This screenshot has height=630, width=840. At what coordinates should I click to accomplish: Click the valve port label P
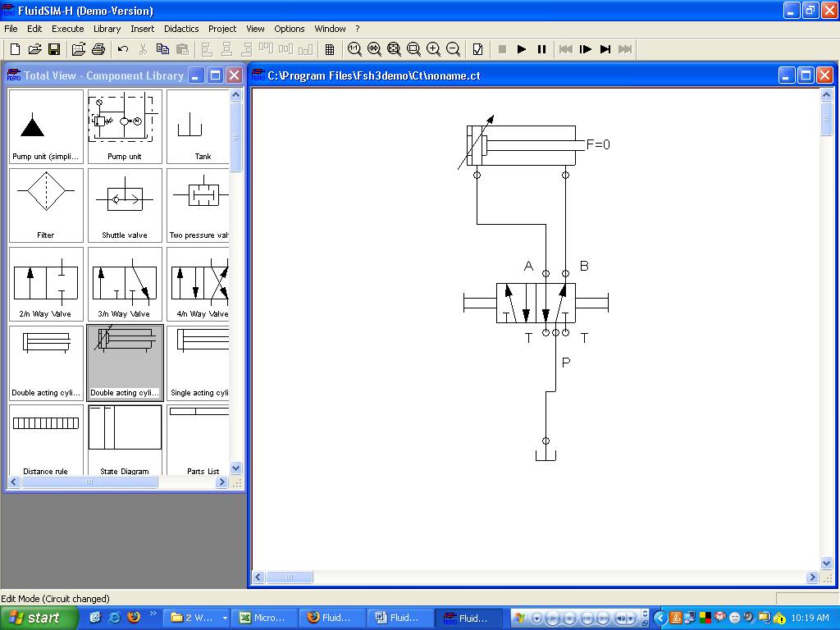click(566, 363)
